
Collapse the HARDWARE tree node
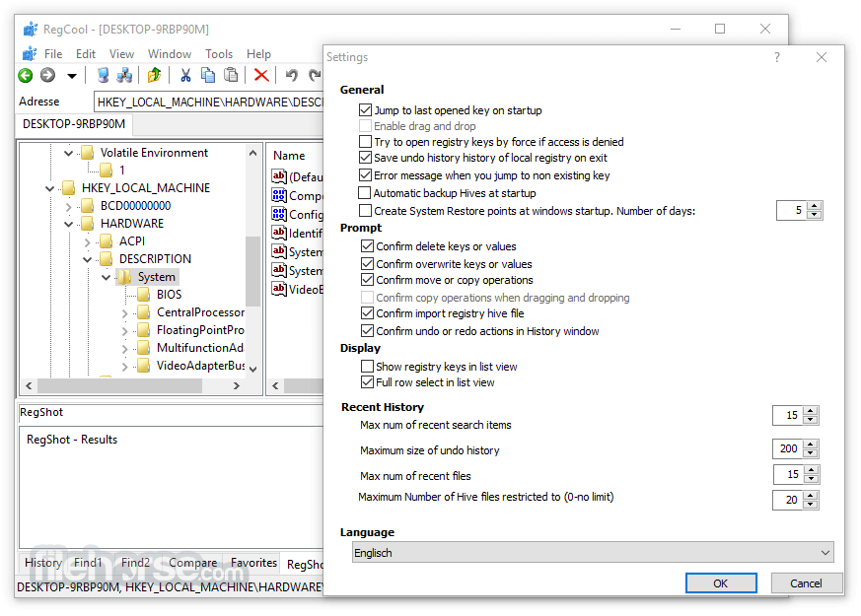69,224
